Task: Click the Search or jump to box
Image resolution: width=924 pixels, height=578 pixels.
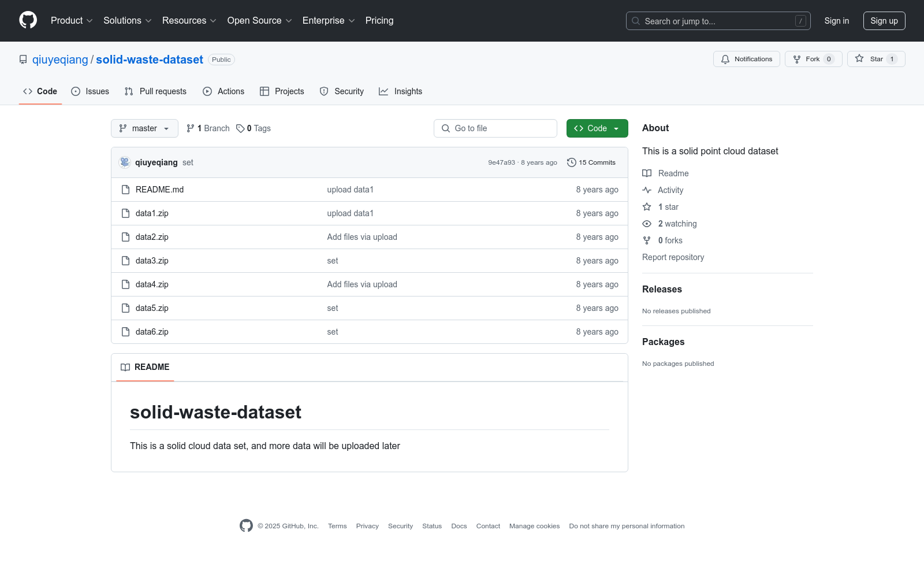Action: tap(718, 21)
